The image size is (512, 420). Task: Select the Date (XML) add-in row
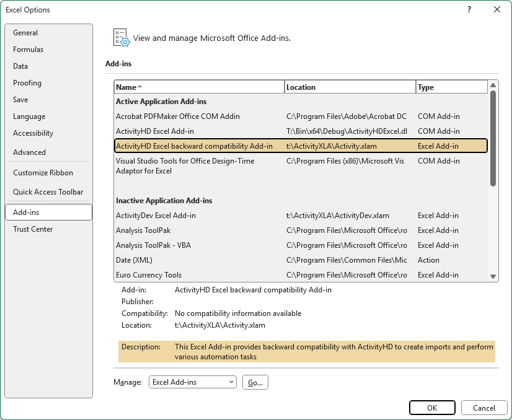click(301, 260)
